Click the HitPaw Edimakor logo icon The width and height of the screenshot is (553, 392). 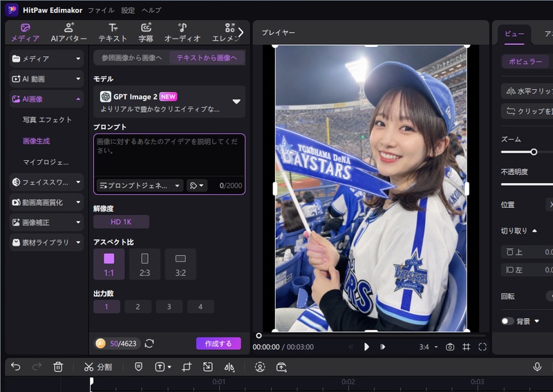(x=12, y=10)
